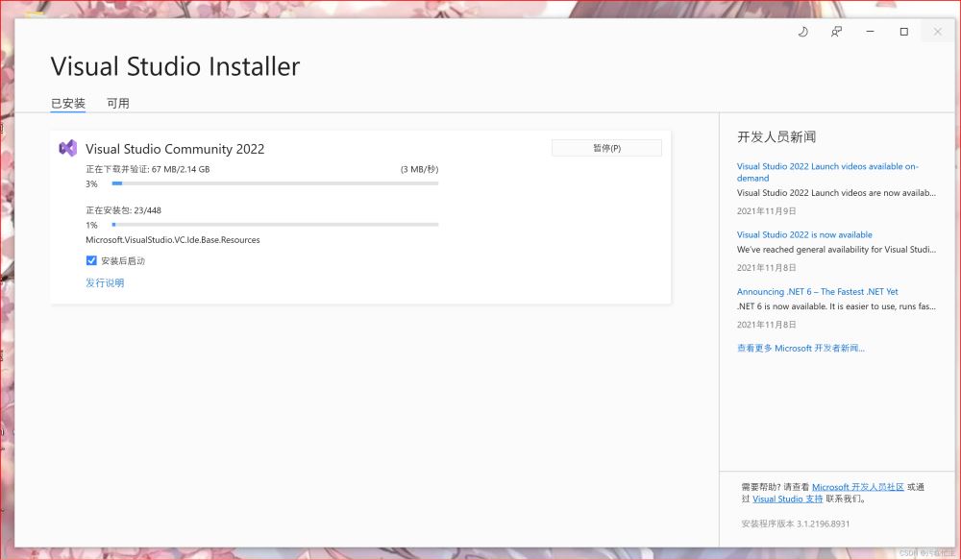This screenshot has height=560, width=961.
Task: Maximize the Visual Studio Installer window
Action: tap(903, 32)
